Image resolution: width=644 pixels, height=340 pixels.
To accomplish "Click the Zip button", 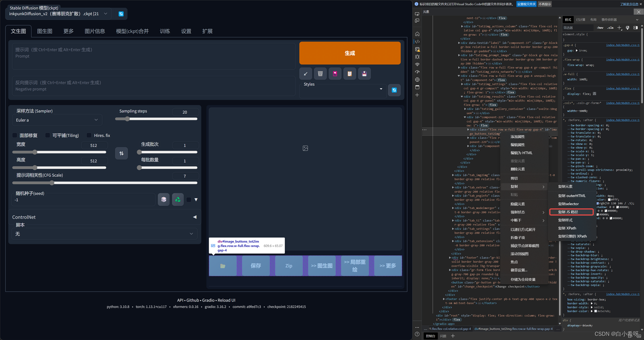I will click(x=289, y=266).
